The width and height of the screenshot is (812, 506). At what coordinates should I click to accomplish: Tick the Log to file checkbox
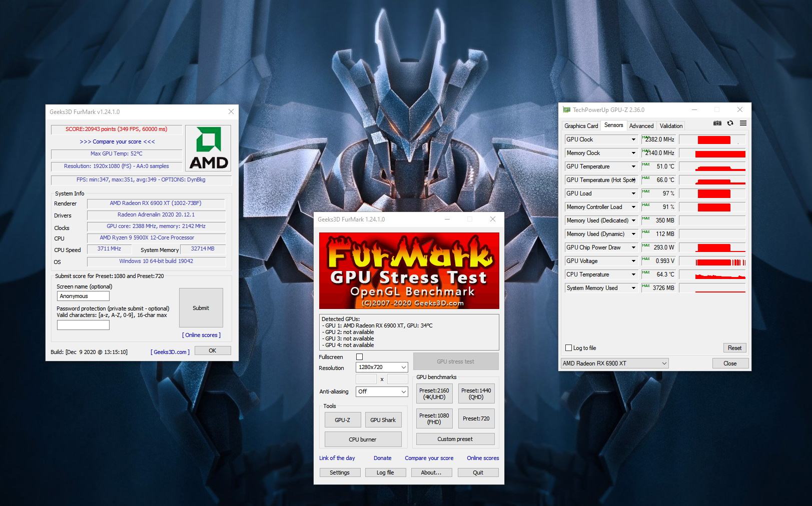pyautogui.click(x=568, y=348)
